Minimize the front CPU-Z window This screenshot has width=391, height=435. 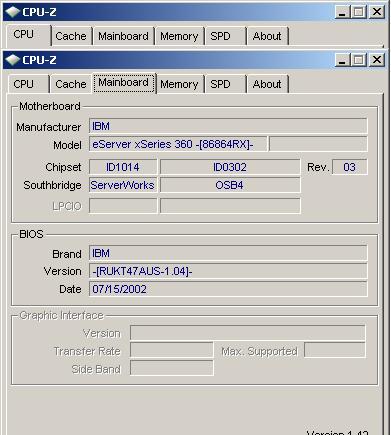[x=342, y=60]
